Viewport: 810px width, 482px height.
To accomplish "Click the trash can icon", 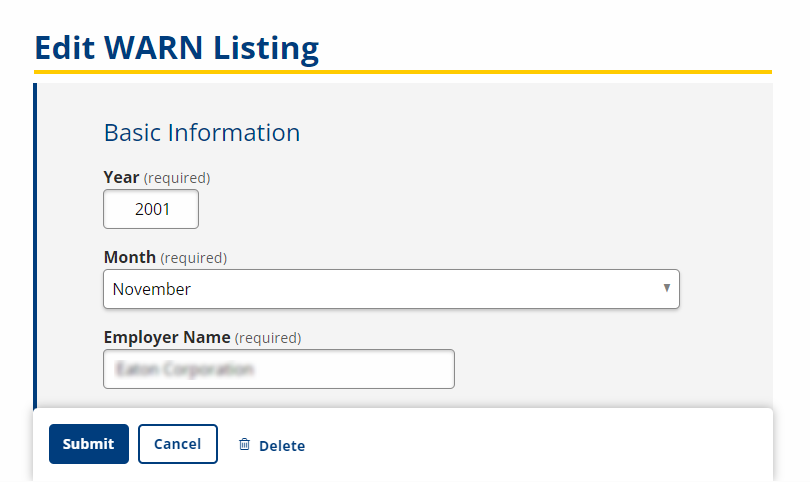I will pyautogui.click(x=244, y=445).
